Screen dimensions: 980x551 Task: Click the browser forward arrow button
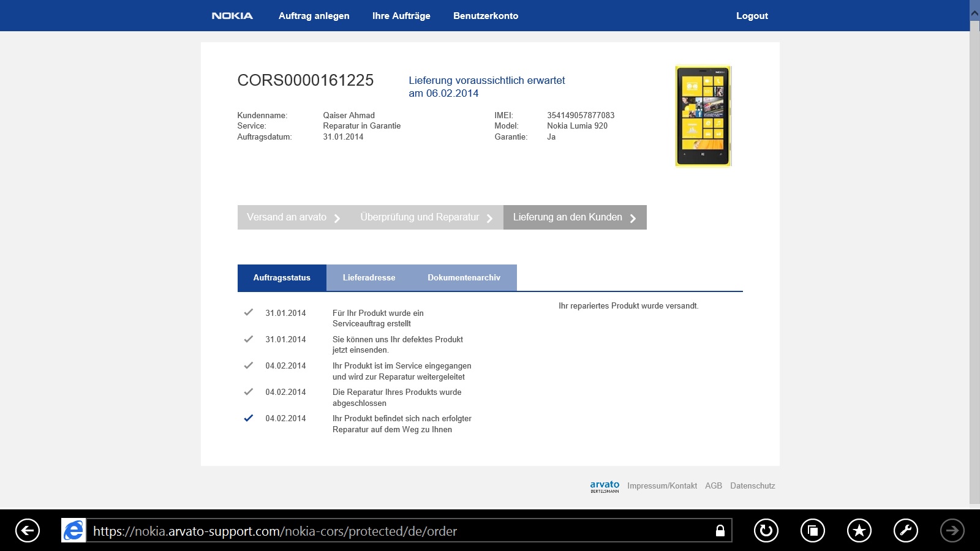[952, 530]
